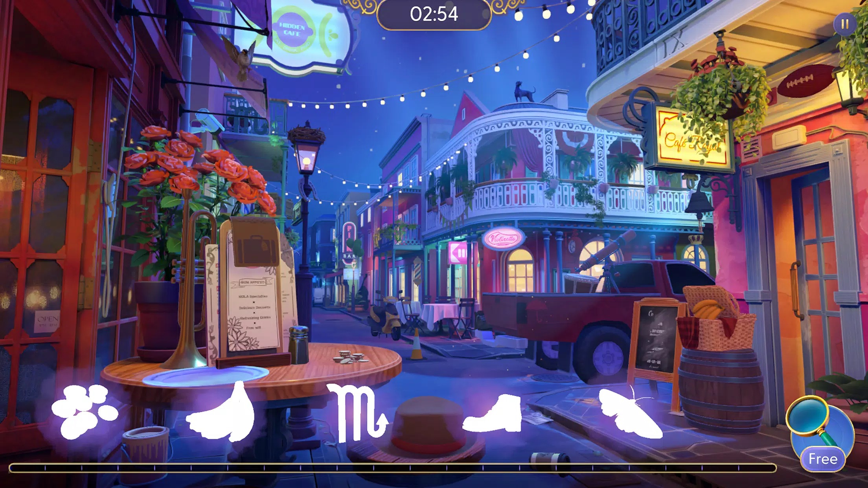Click the pepper shaker on the table
The height and width of the screenshot is (488, 868).
pyautogui.click(x=299, y=345)
